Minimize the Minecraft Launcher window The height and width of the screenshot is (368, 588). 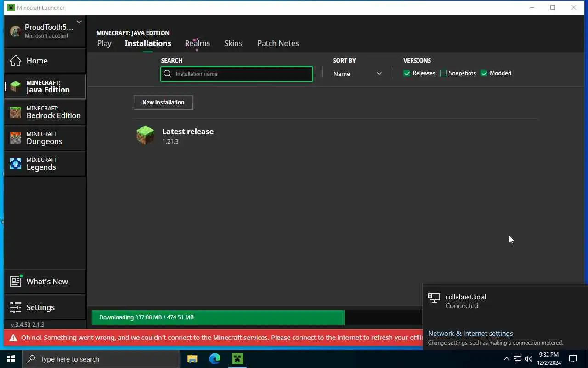(x=532, y=7)
